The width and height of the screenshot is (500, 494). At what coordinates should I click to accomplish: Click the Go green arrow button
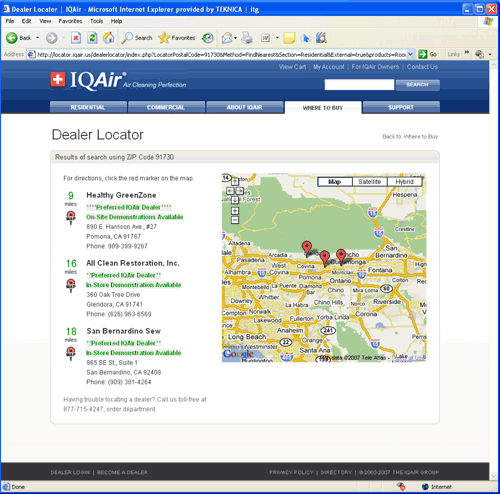[423, 54]
